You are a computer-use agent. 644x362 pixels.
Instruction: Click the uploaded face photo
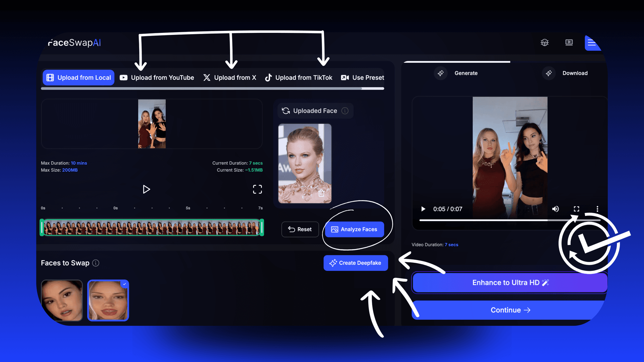click(305, 164)
